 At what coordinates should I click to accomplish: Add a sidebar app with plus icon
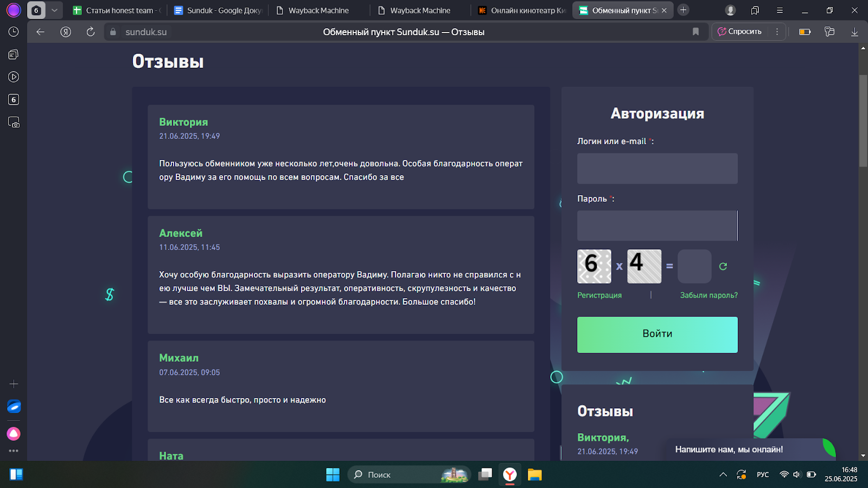click(x=14, y=384)
